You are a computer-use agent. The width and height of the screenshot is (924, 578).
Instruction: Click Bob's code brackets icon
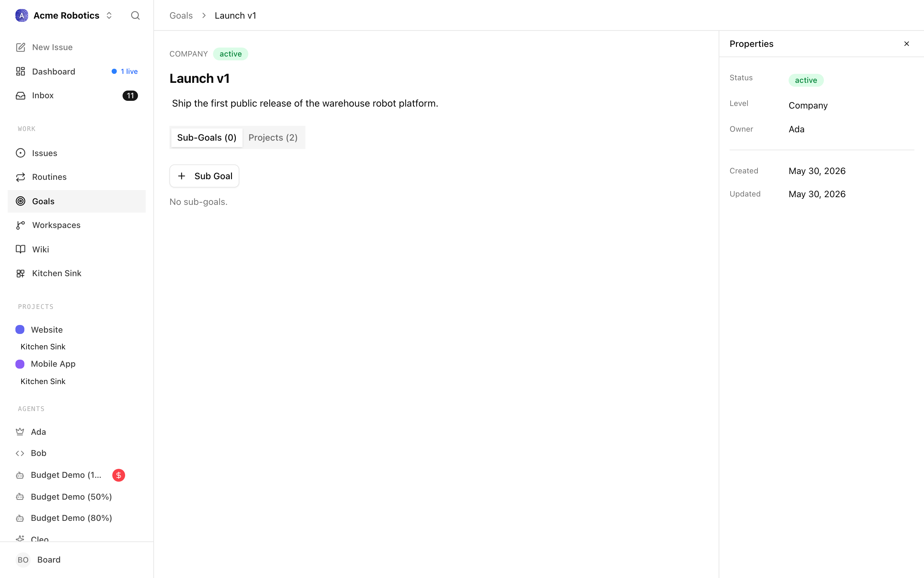[x=20, y=453]
